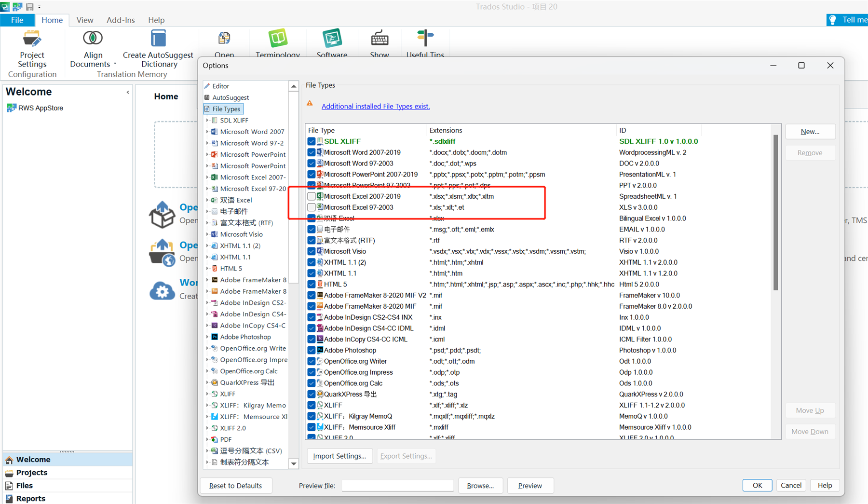
Task: Click the Projects view icon in the bottom navigation
Action: 9,473
